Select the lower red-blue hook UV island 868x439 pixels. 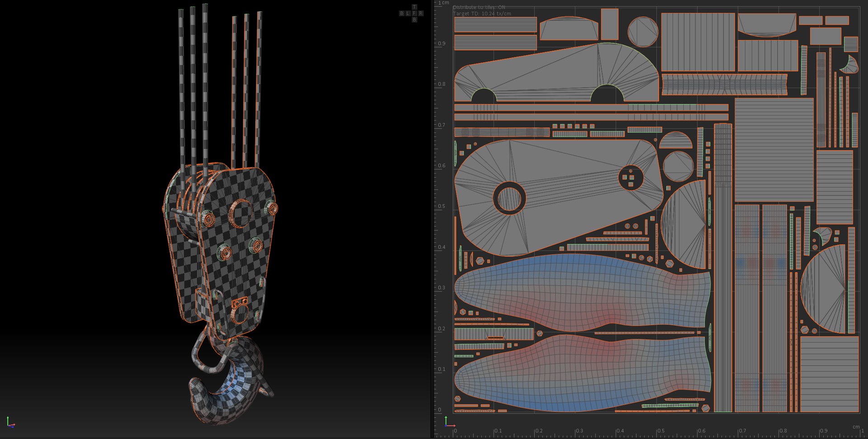pos(582,374)
